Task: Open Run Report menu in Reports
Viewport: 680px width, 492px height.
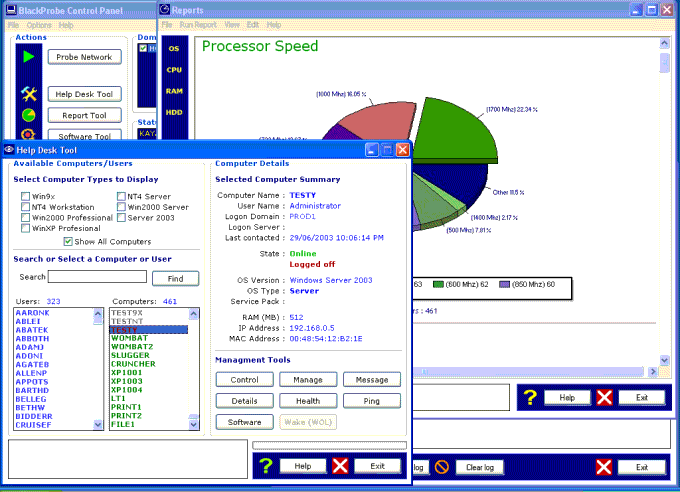Action: (198, 25)
